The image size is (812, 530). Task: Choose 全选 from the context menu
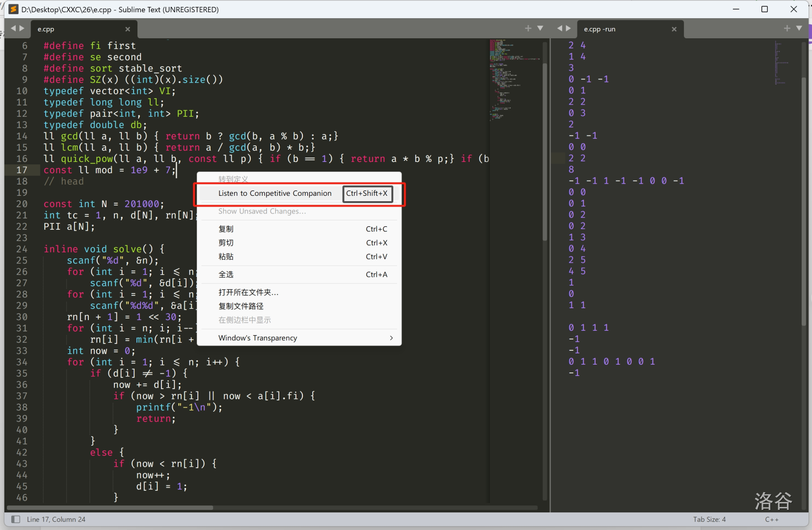coord(226,274)
